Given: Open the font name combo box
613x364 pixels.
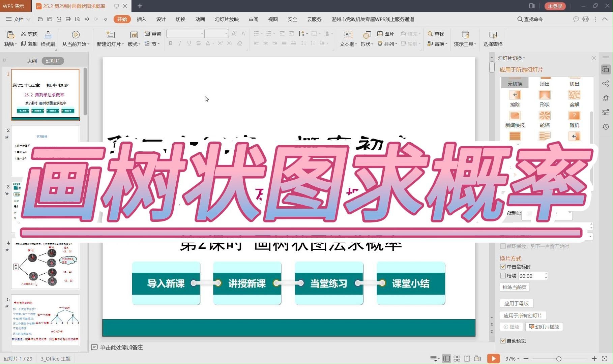Looking at the screenshot, I should [x=185, y=33].
